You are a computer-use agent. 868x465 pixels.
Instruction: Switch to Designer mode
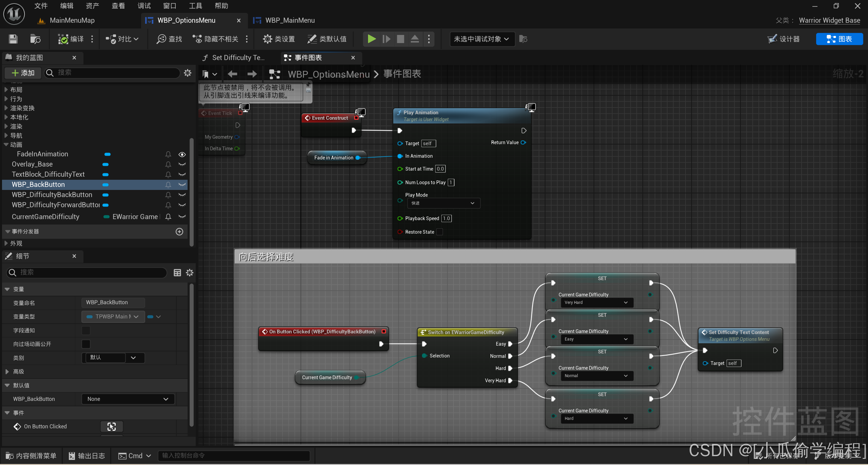(x=784, y=39)
